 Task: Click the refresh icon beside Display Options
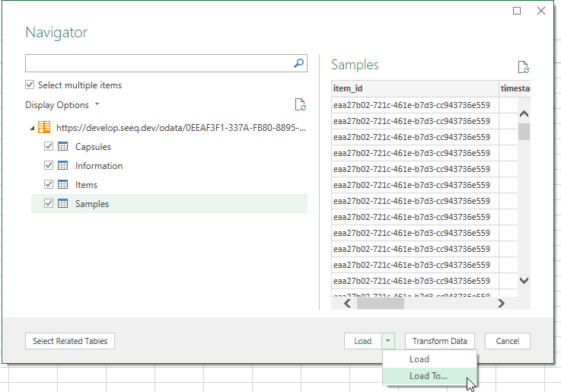point(300,105)
